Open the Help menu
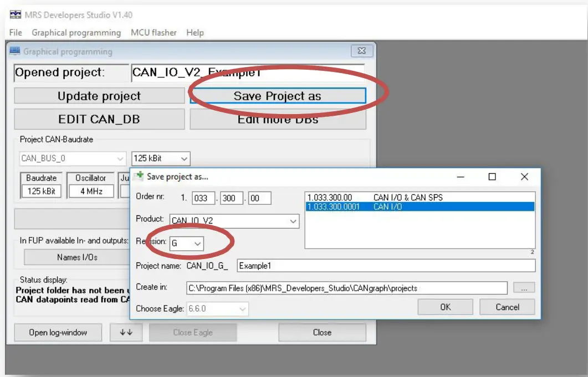The image size is (588, 377). coord(195,33)
